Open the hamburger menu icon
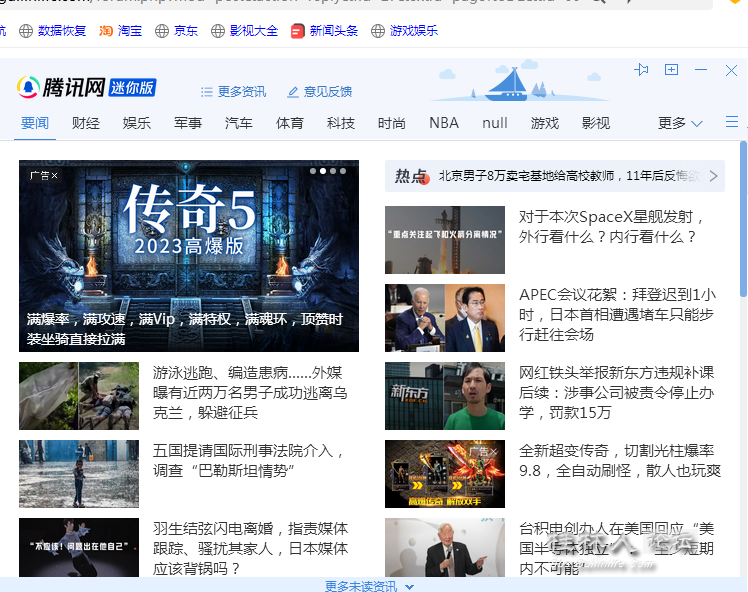This screenshot has height=592, width=748. click(732, 122)
